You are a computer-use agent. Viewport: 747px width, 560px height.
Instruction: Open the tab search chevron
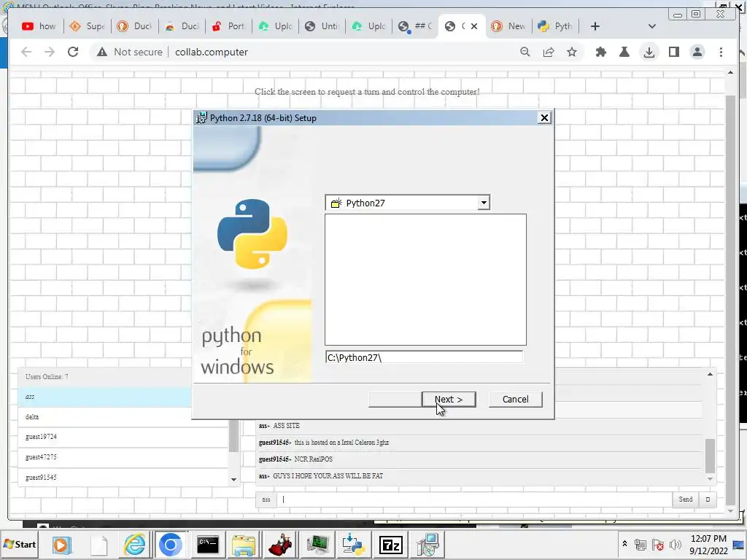pyautogui.click(x=651, y=26)
